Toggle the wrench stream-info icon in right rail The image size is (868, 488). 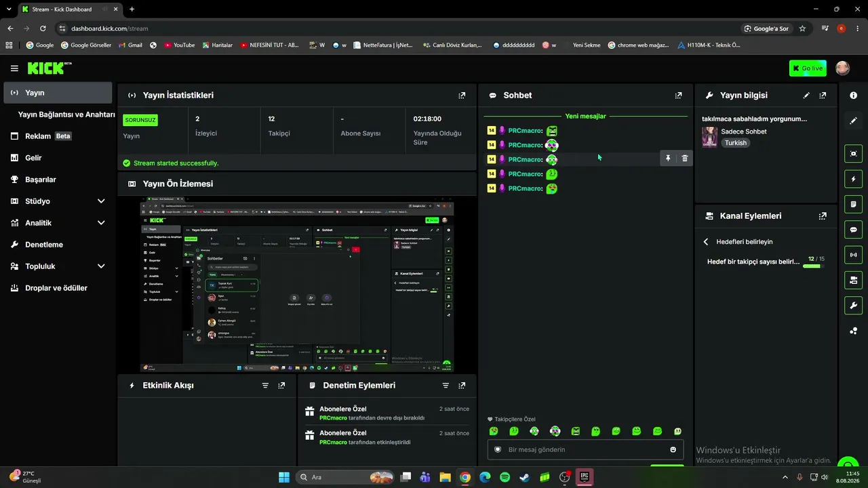(x=854, y=305)
